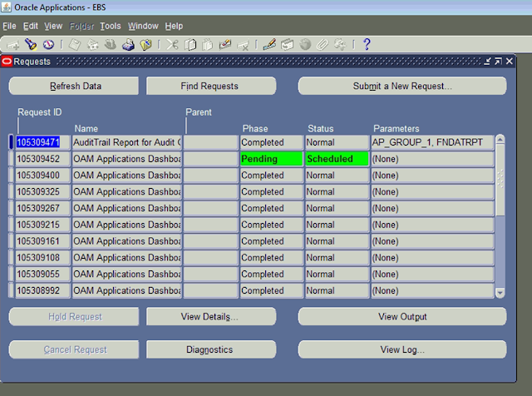532x396 pixels.
Task: Click Submit a New Request button
Action: (401, 86)
